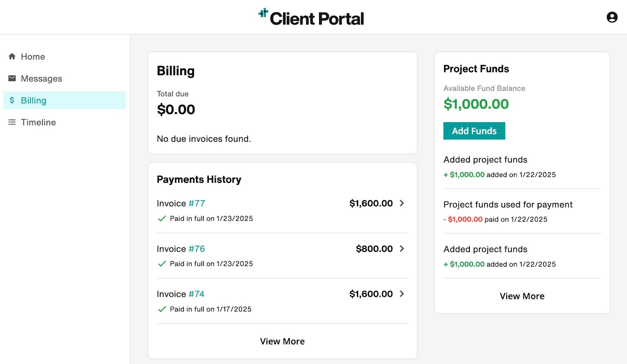Click View More in Project Funds panel
The image size is (627, 364).
point(522,296)
